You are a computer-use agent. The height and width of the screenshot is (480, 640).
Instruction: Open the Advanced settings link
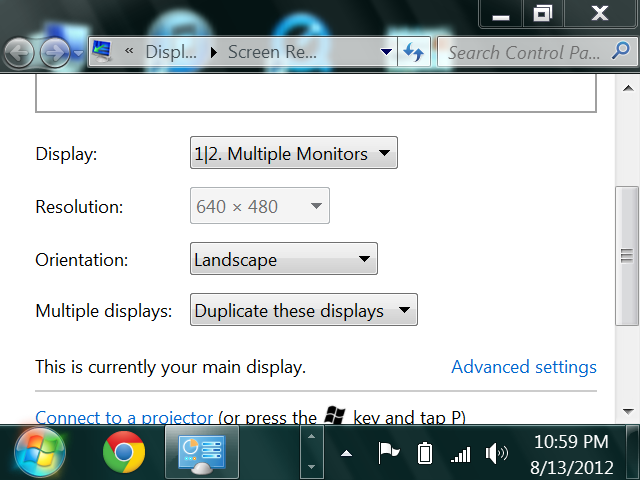click(x=524, y=367)
